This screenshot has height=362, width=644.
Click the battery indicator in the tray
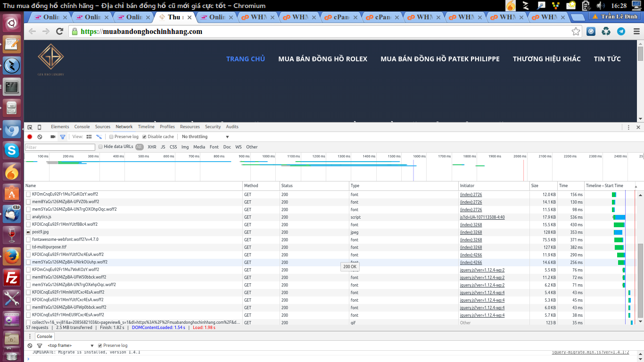pyautogui.click(x=586, y=6)
